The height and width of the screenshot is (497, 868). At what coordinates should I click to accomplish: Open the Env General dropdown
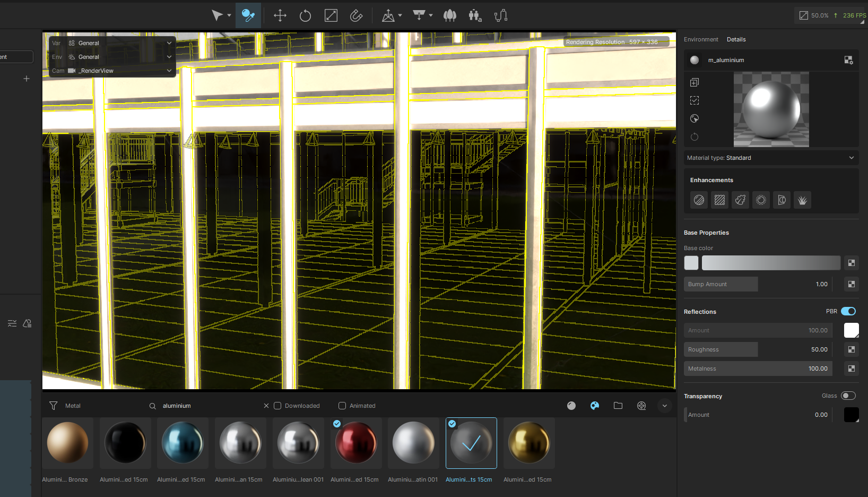(x=112, y=57)
